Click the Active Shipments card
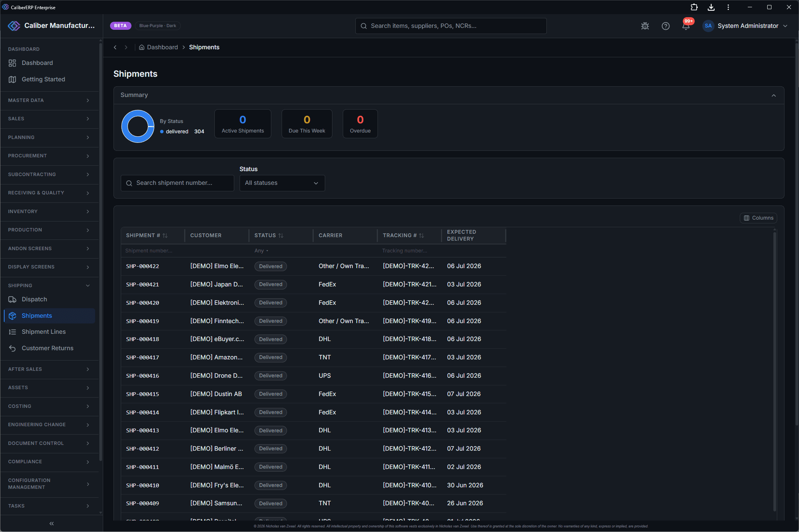The image size is (799, 532). pyautogui.click(x=243, y=124)
